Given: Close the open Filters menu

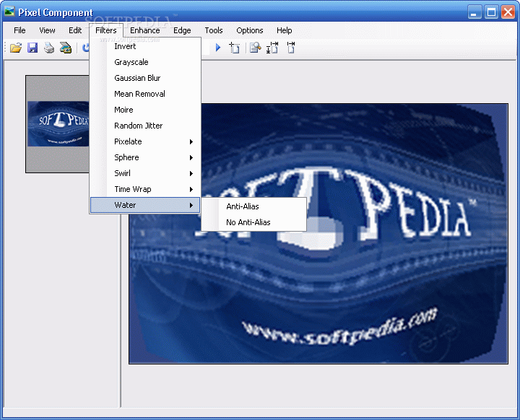Looking at the screenshot, I should pos(106,30).
